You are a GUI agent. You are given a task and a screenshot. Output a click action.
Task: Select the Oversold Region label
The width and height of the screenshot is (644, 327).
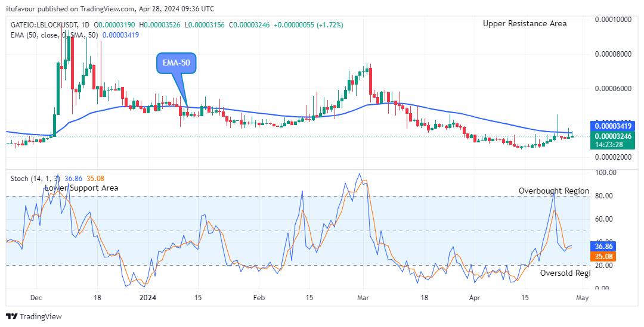coord(565,273)
